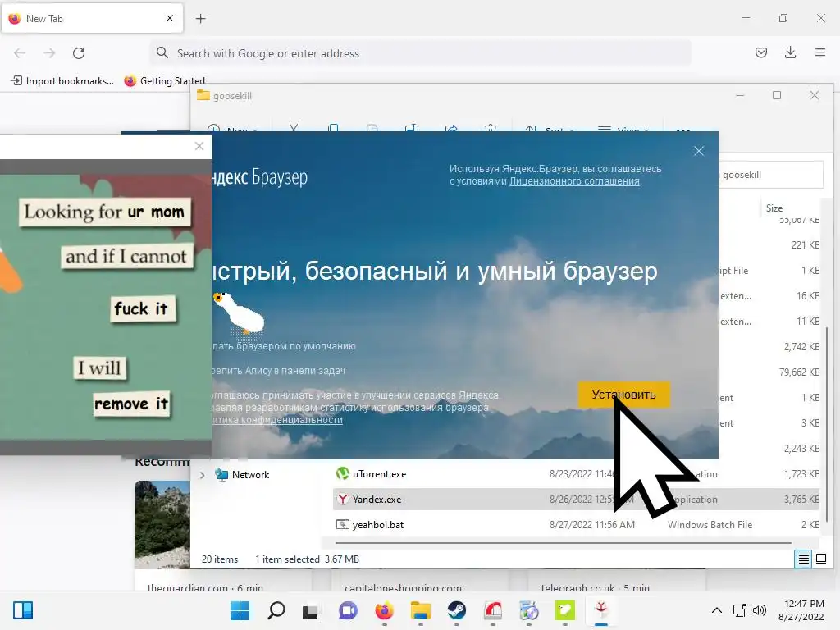The height and width of the screenshot is (630, 840).
Task: Open the recommended story mountain thumbnail
Action: click(x=162, y=525)
